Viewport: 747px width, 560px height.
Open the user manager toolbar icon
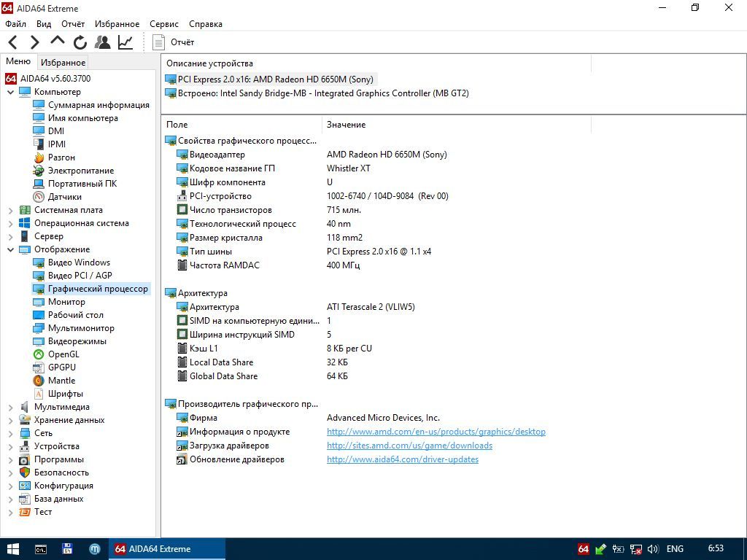(x=102, y=42)
